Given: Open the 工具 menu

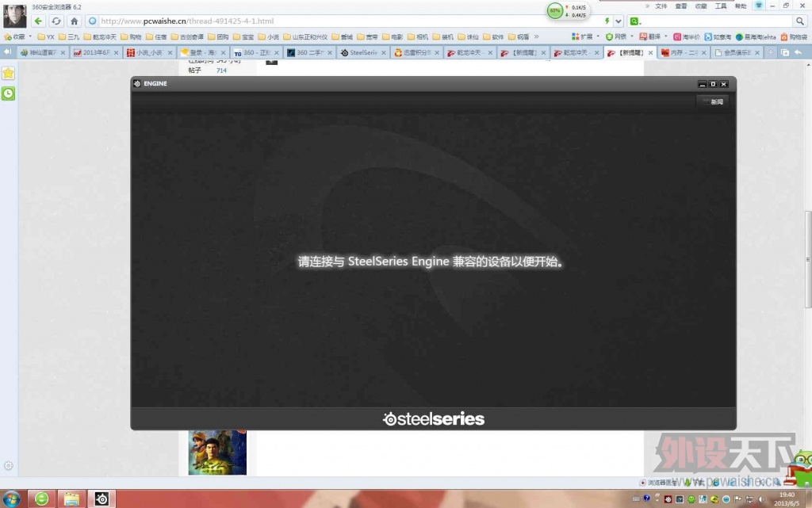Looking at the screenshot, I should pos(721,6).
